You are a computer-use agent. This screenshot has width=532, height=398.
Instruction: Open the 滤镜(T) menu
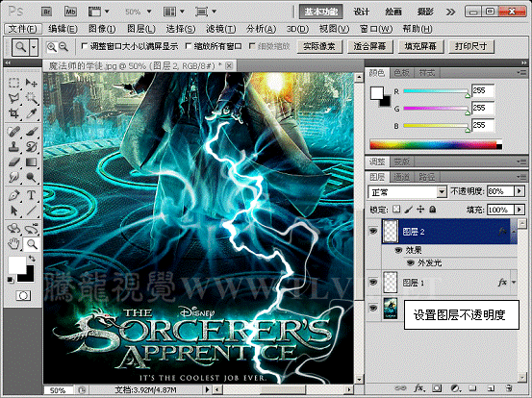point(221,29)
